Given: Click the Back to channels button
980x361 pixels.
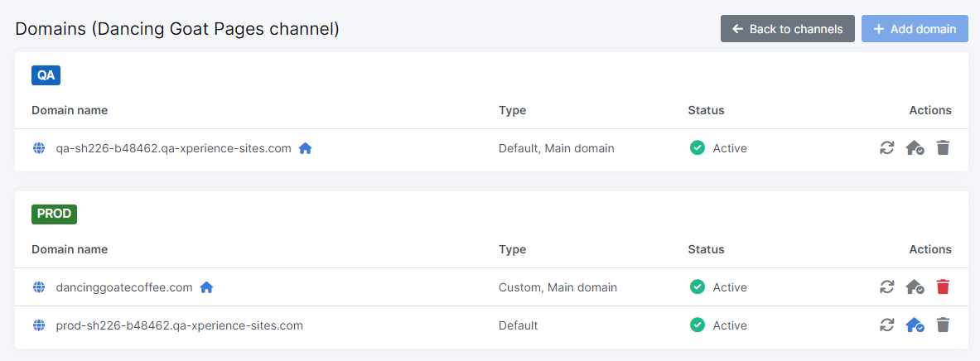Looking at the screenshot, I should [x=787, y=29].
